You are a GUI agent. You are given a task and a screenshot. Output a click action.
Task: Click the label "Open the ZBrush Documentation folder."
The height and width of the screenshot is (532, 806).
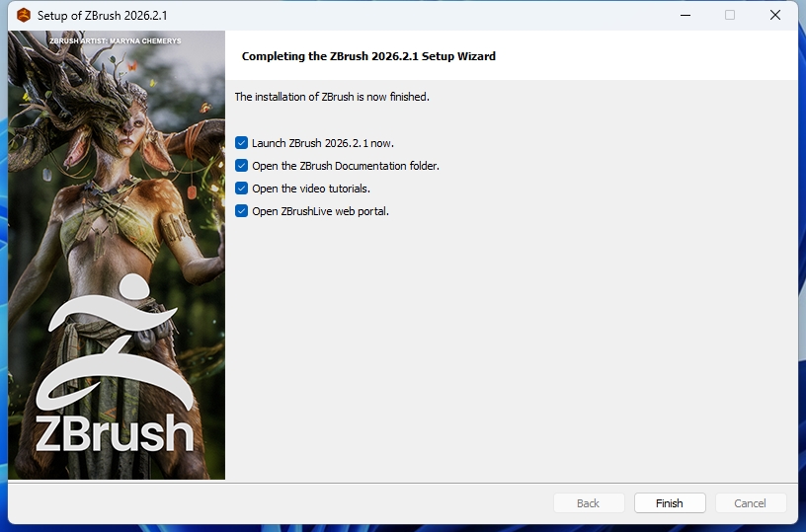346,166
